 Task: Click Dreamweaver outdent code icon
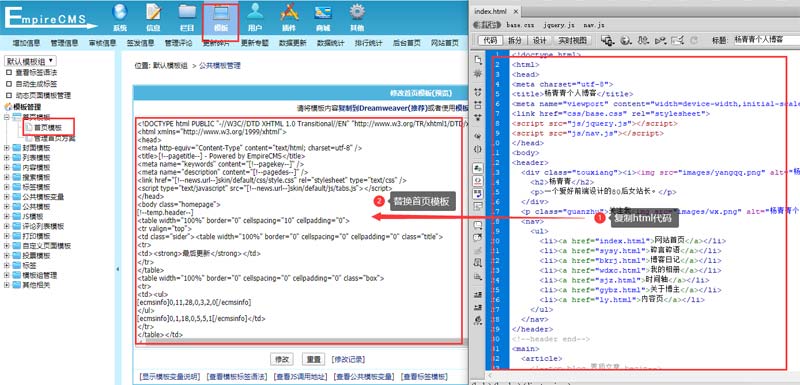point(478,307)
